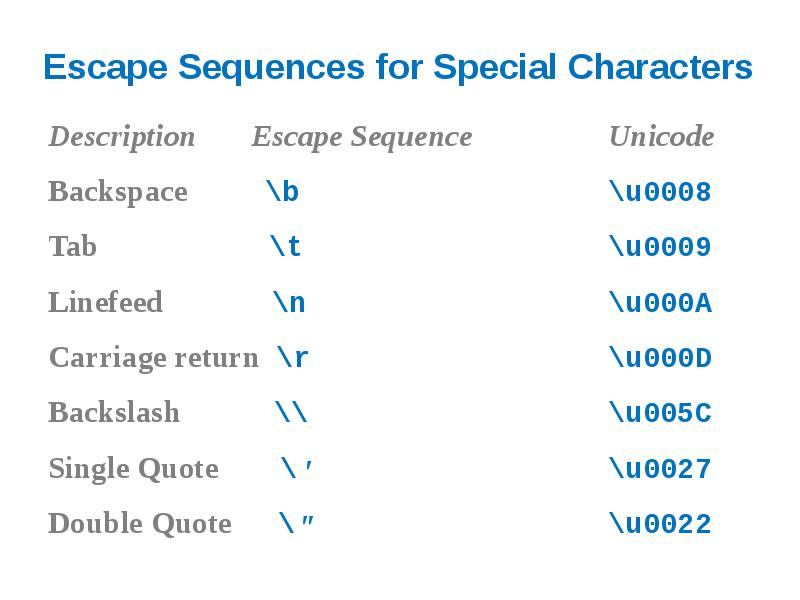Image resolution: width=800 pixels, height=600 pixels.
Task: Select the 'Backspace' description text
Action: [x=118, y=192]
